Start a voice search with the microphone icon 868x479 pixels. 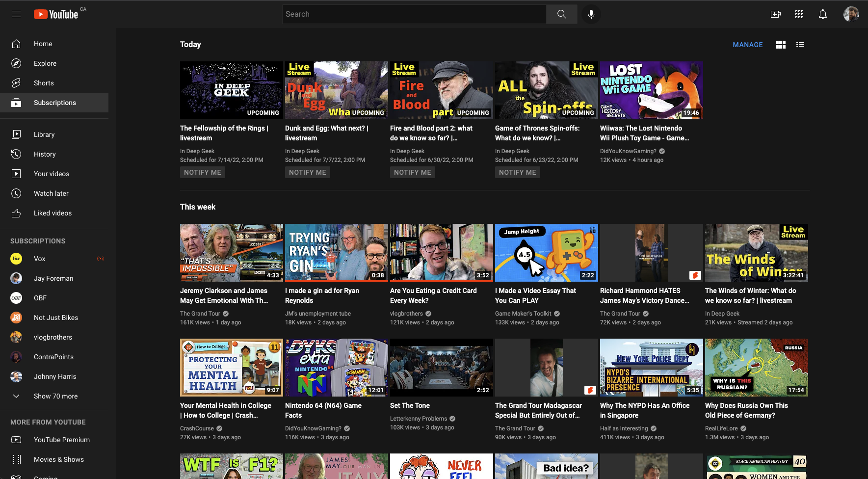(591, 14)
